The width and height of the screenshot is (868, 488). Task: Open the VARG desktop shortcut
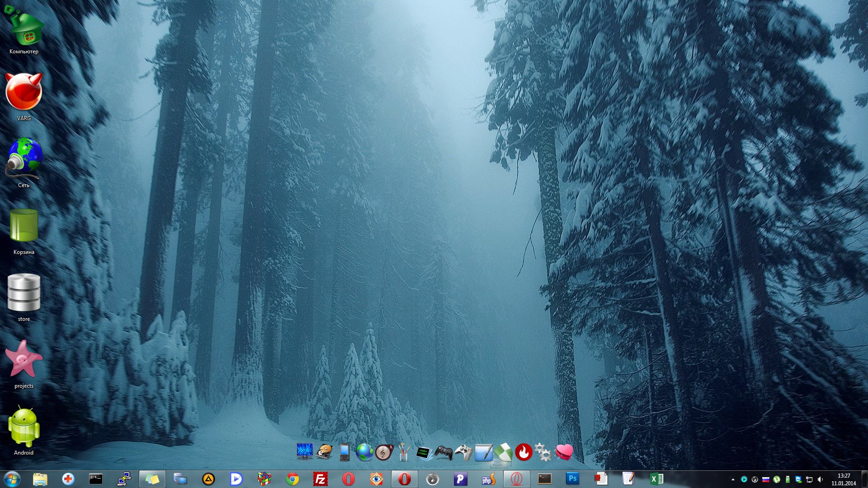[24, 96]
